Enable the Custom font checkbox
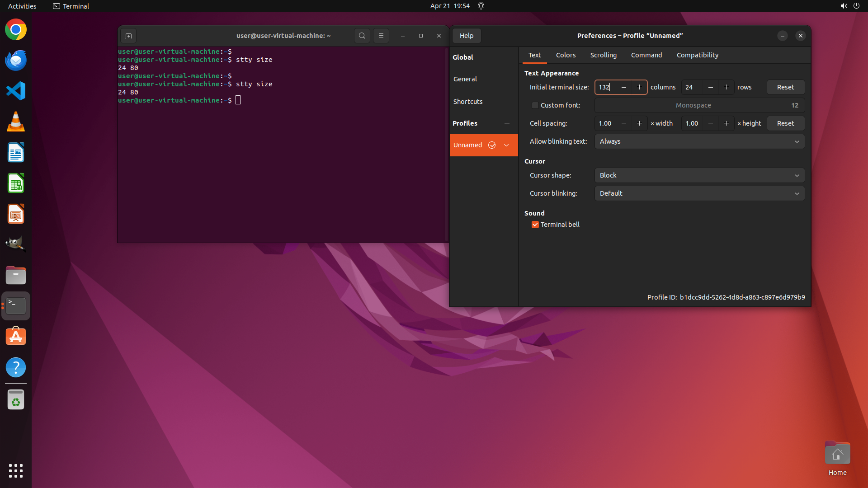Image resolution: width=868 pixels, height=488 pixels. point(535,105)
